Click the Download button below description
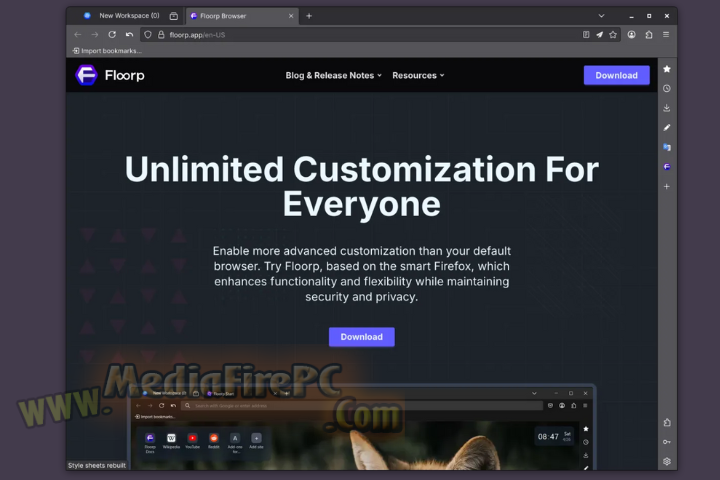 point(362,337)
